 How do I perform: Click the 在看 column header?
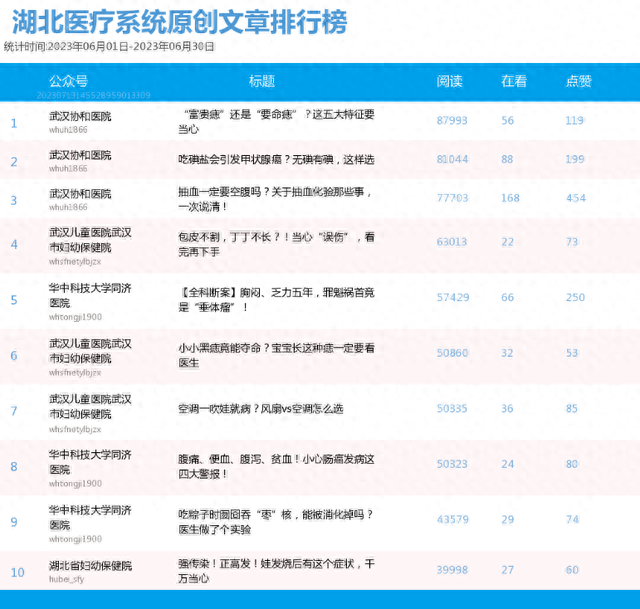[514, 81]
